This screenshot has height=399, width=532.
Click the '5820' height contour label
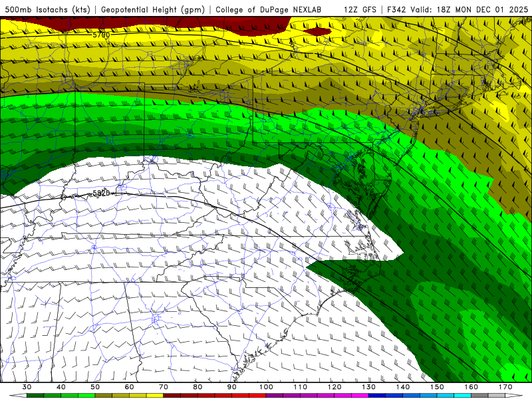point(102,193)
